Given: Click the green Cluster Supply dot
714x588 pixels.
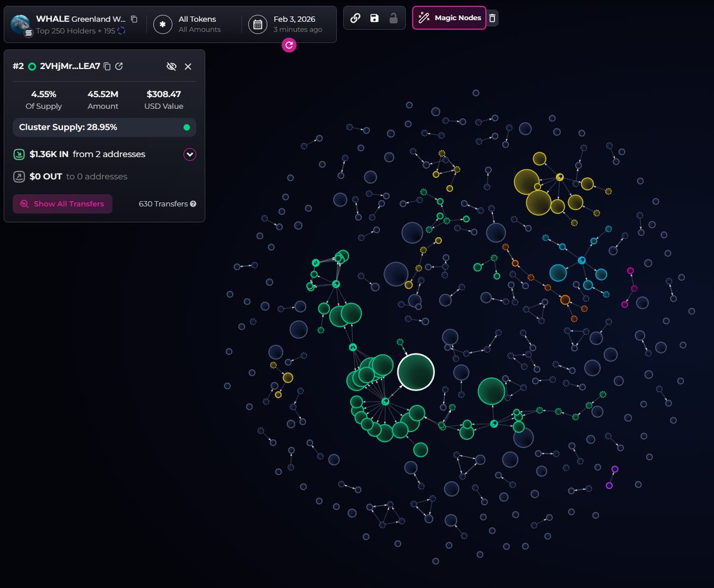Looking at the screenshot, I should [186, 127].
